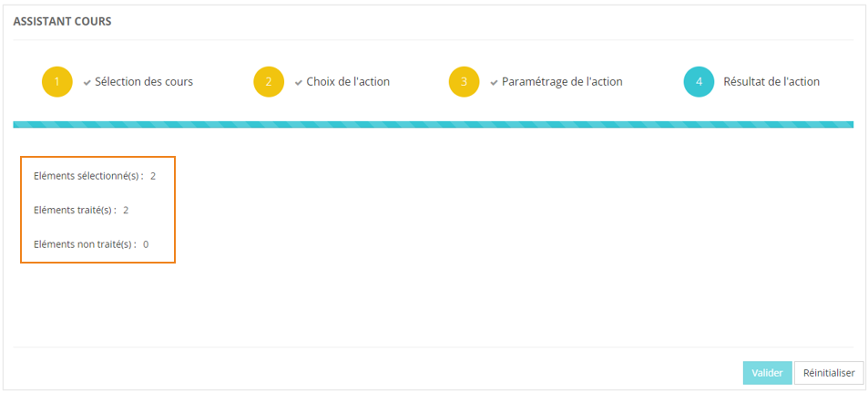
Task: Click step 2 yellow circle icon
Action: coord(269,82)
